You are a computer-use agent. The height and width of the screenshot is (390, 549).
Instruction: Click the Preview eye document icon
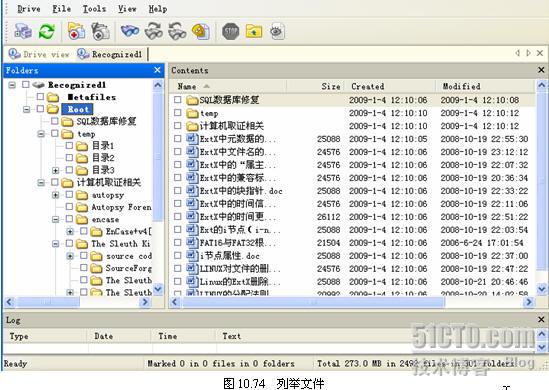pyautogui.click(x=277, y=32)
